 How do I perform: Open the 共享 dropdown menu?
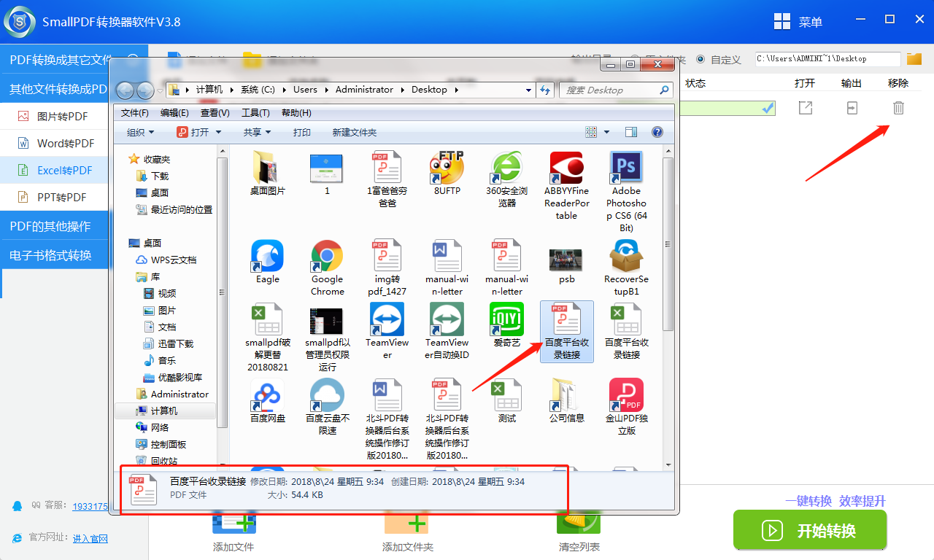coord(257,132)
